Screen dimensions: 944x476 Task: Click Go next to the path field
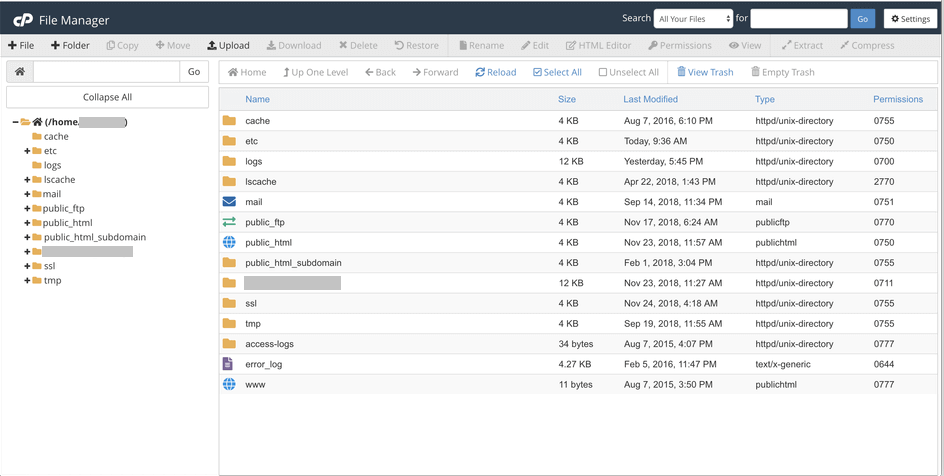point(194,72)
